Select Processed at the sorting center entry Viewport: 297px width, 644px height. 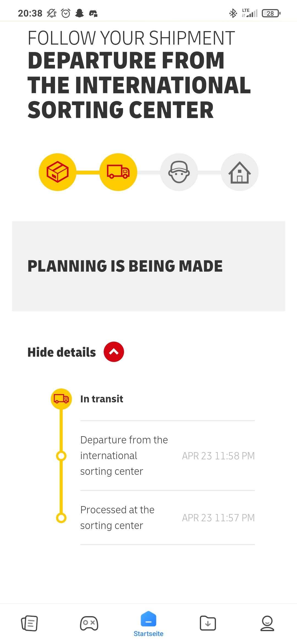tap(117, 517)
